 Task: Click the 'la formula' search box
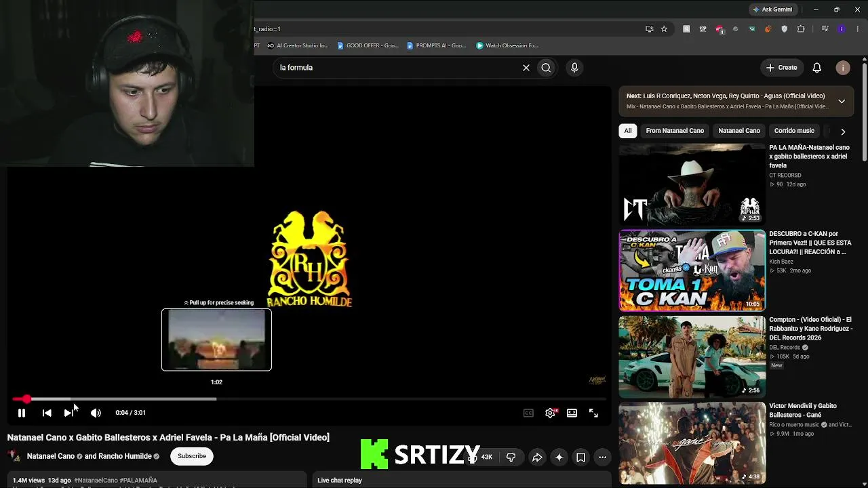point(397,68)
